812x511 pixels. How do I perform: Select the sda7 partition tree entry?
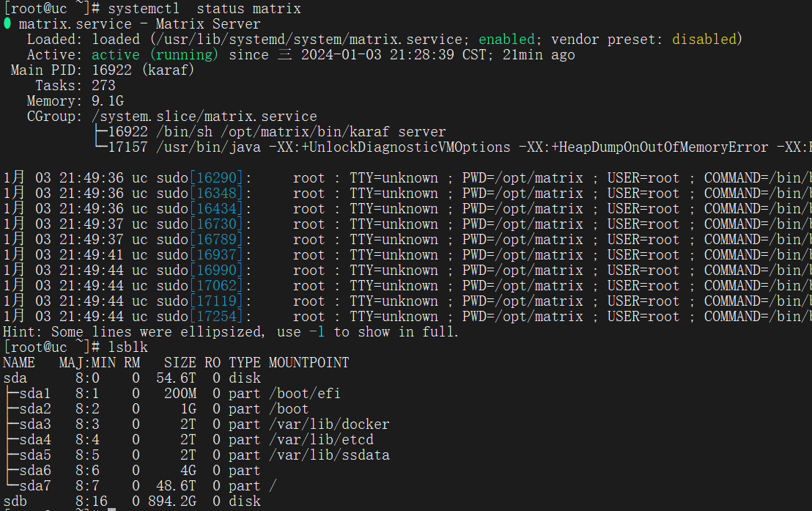(x=35, y=486)
